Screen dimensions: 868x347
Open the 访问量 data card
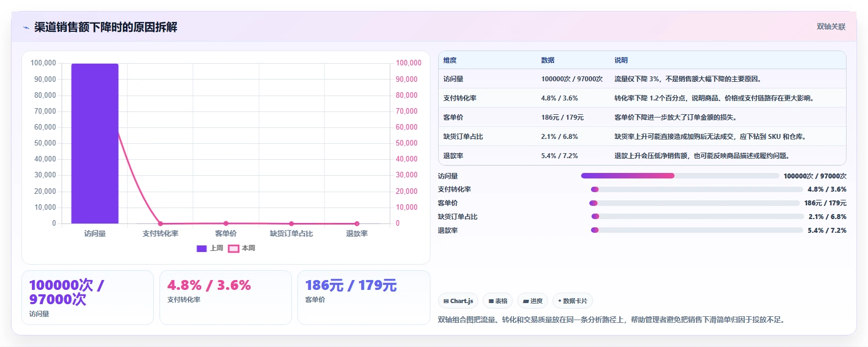87,297
